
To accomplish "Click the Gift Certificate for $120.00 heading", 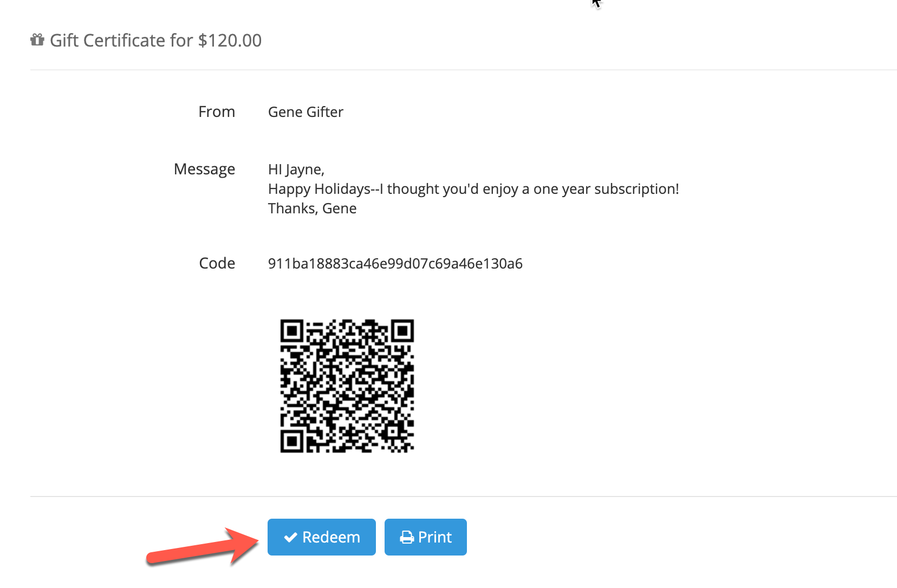I will pyautogui.click(x=155, y=41).
